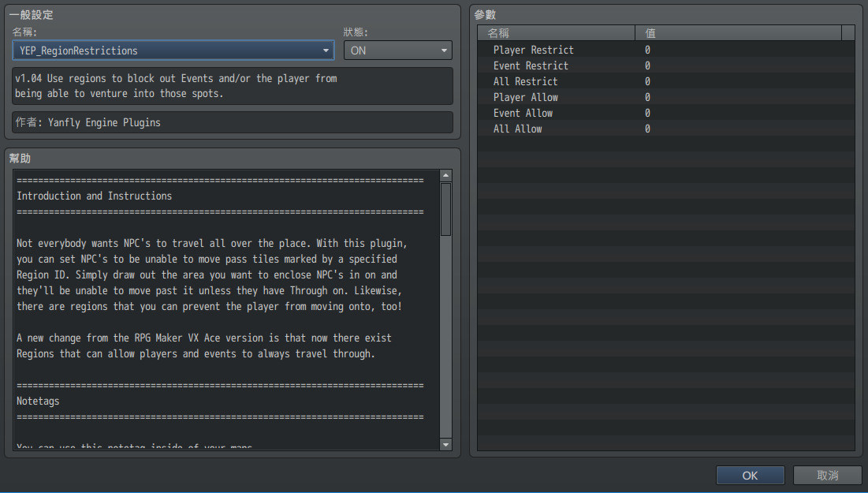Image resolution: width=868 pixels, height=493 pixels.
Task: Open the plugin name dropdown YEP_RegionRestrictions
Action: (173, 50)
